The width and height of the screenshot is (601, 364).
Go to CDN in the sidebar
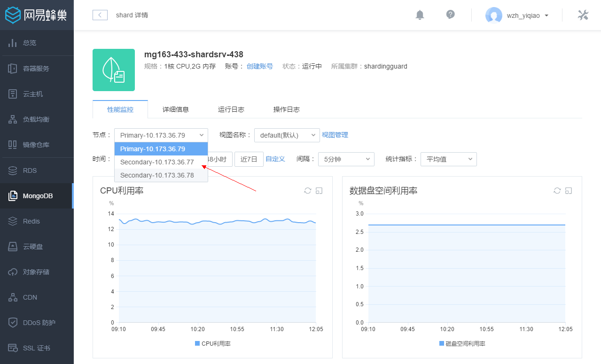(x=37, y=297)
